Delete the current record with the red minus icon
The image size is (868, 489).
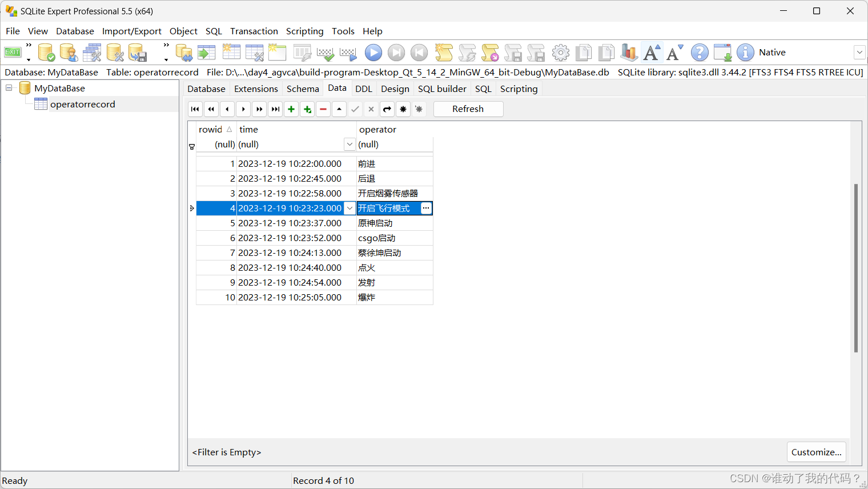323,109
